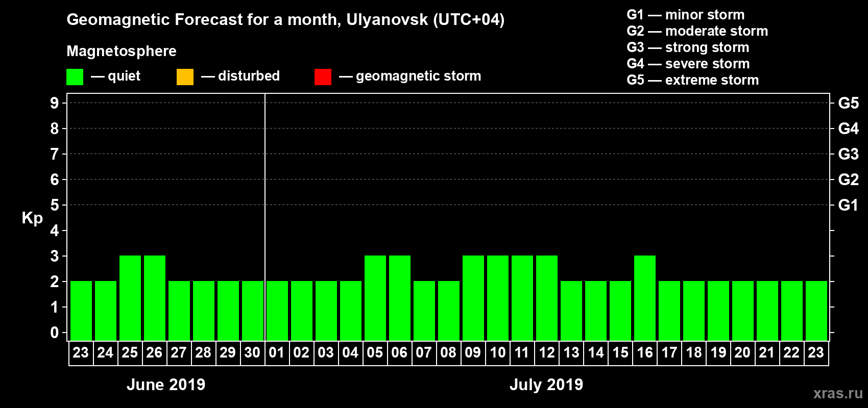Click the date label 13
This screenshot has width=868, height=408.
(x=571, y=352)
